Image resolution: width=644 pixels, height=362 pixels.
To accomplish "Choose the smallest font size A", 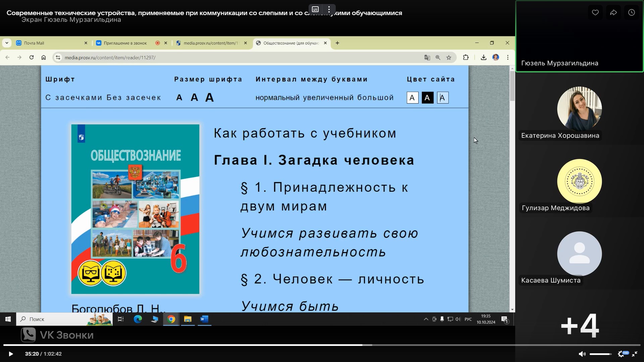I will [179, 98].
